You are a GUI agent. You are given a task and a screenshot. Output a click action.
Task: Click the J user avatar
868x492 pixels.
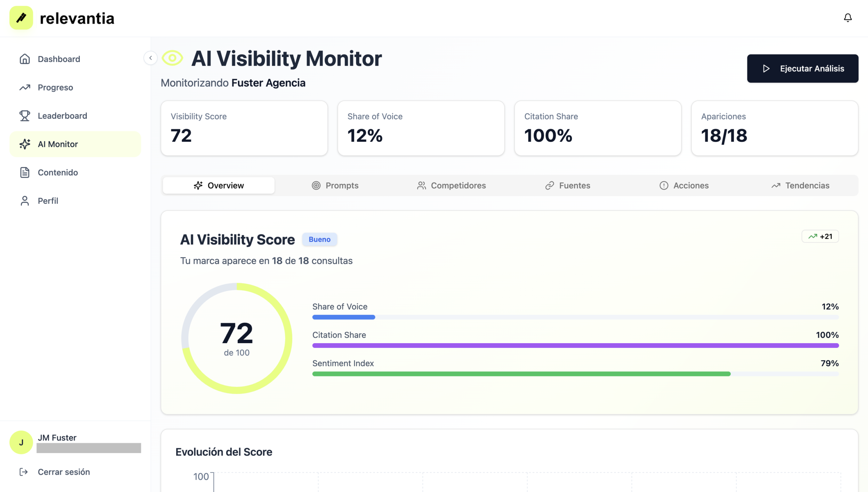pos(21,442)
